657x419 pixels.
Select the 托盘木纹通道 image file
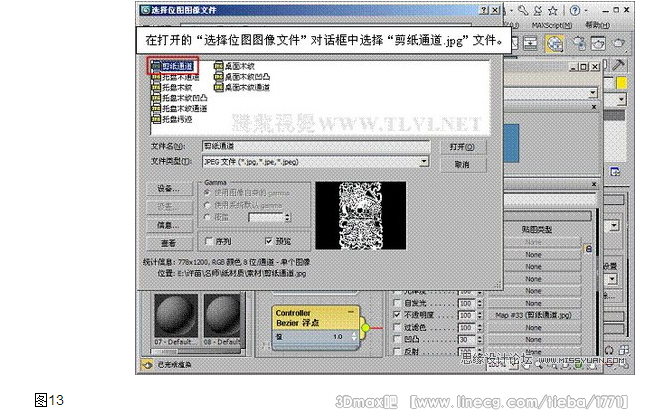click(179, 109)
